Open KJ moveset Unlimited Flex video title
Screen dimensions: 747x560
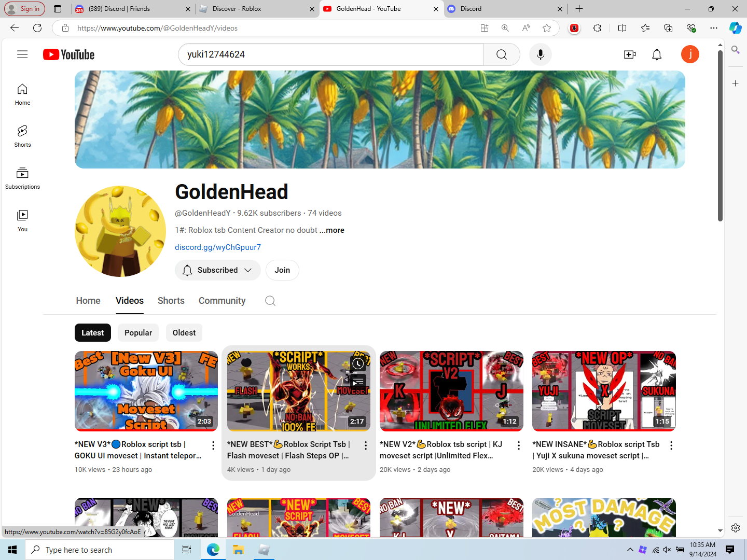pyautogui.click(x=441, y=450)
